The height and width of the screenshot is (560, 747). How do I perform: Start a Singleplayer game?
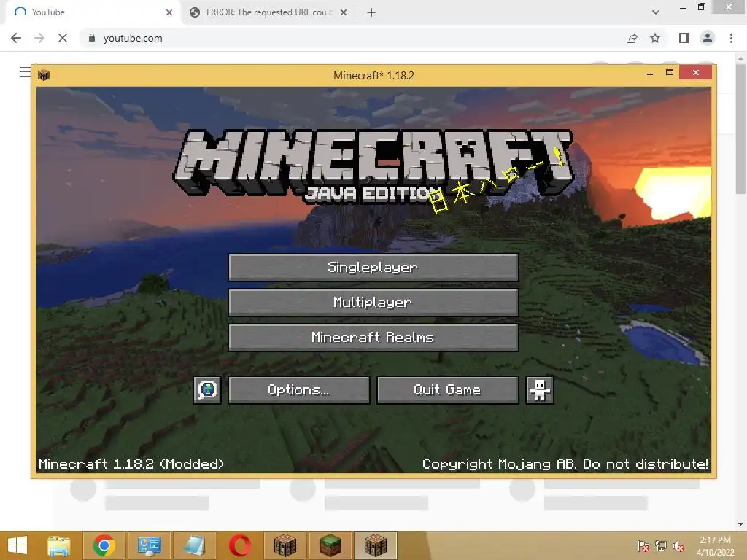tap(373, 268)
